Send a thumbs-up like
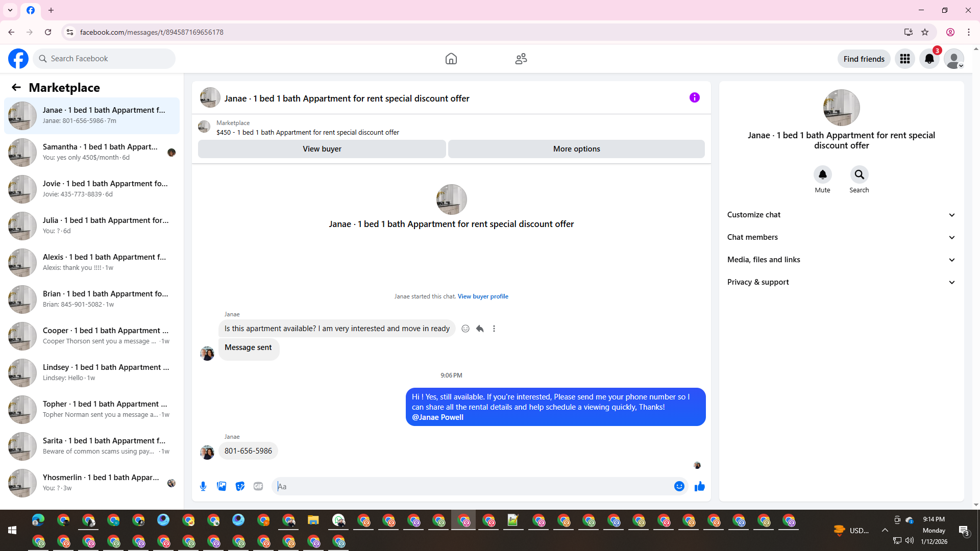The width and height of the screenshot is (980, 551). pyautogui.click(x=699, y=486)
